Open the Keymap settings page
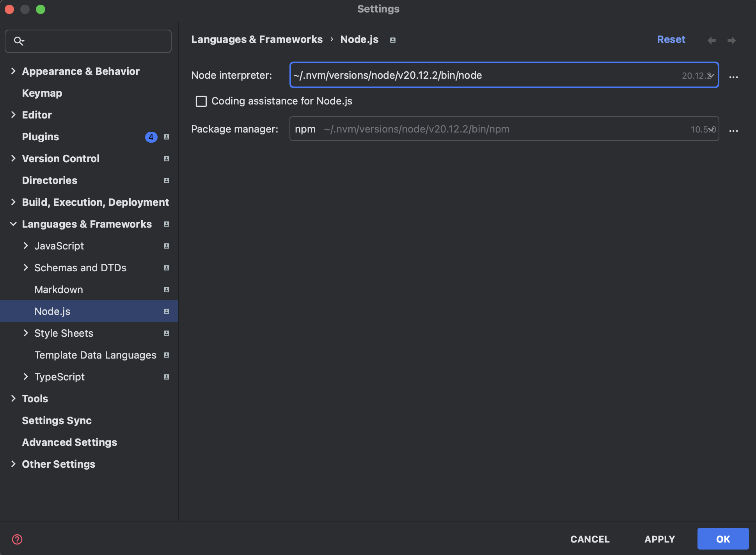 (42, 93)
